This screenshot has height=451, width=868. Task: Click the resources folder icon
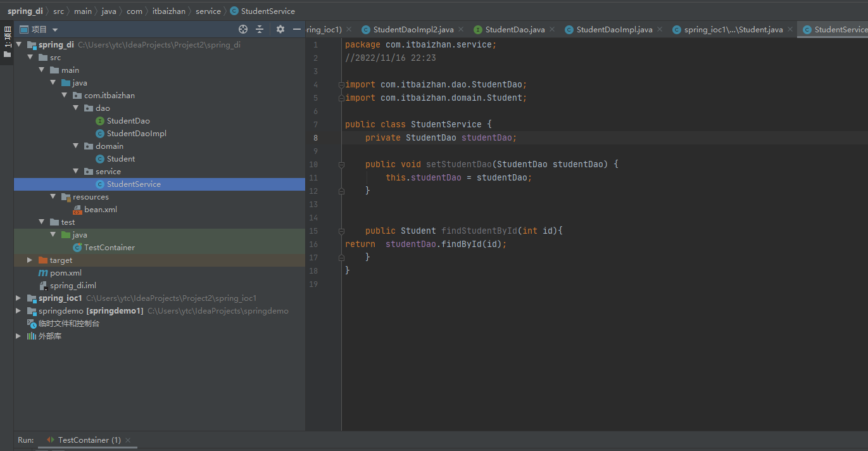66,196
